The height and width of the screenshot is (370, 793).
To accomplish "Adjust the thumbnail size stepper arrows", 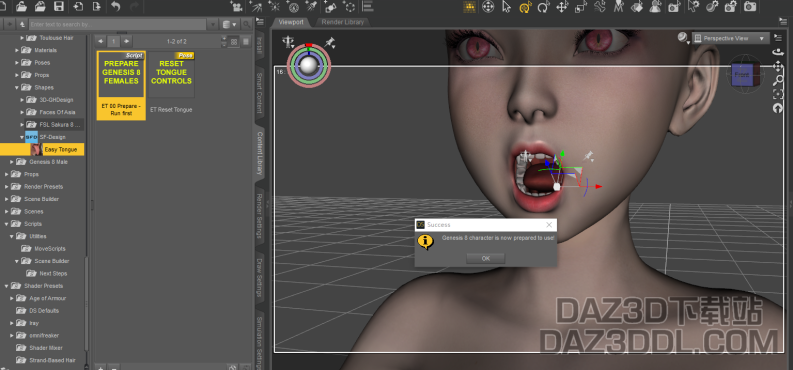I will coord(224,41).
